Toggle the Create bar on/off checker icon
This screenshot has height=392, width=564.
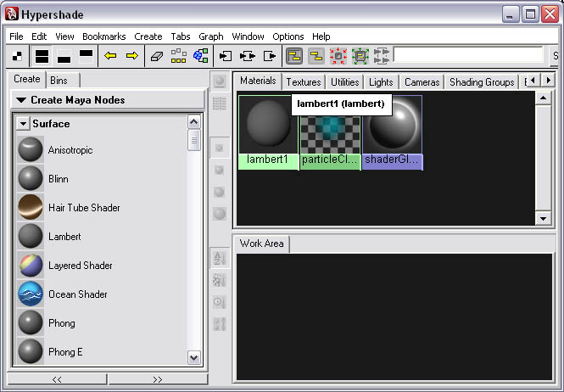(17, 56)
